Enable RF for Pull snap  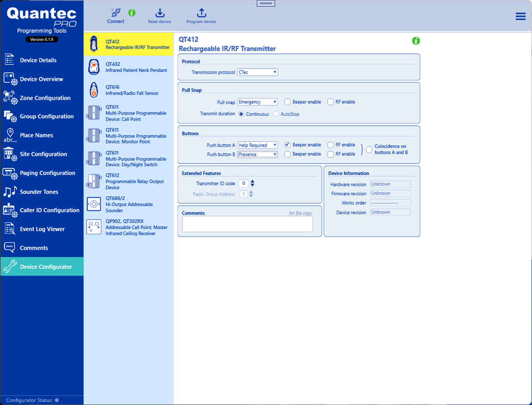pos(331,102)
